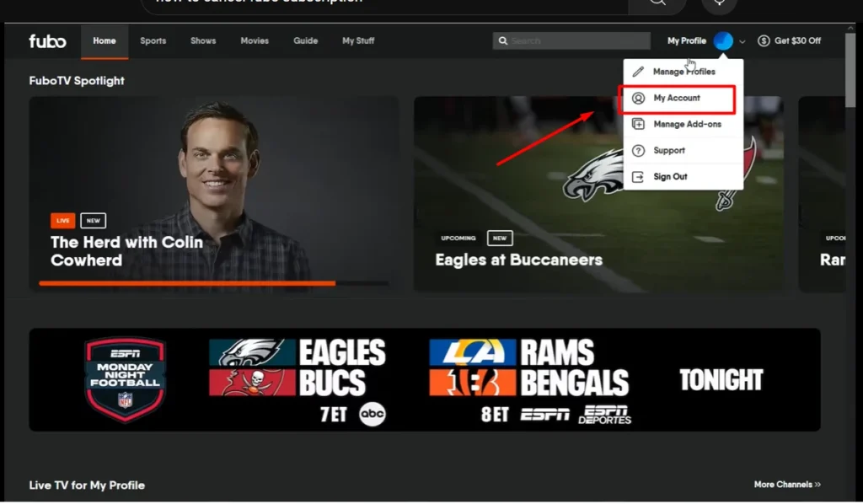Click the 7ET game time text
This screenshot has width=863, height=504.
coord(334,415)
